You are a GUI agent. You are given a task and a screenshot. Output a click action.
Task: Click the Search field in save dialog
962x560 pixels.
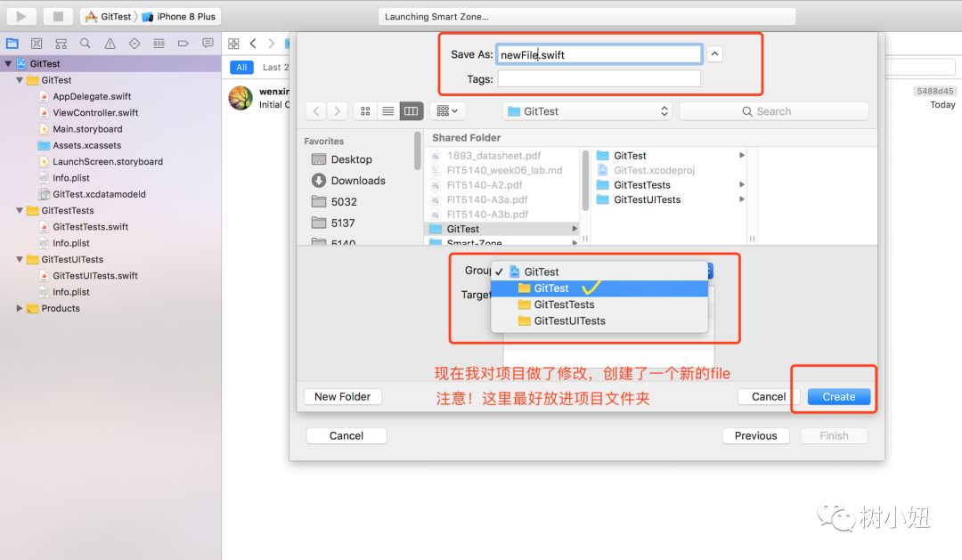pyautogui.click(x=774, y=111)
